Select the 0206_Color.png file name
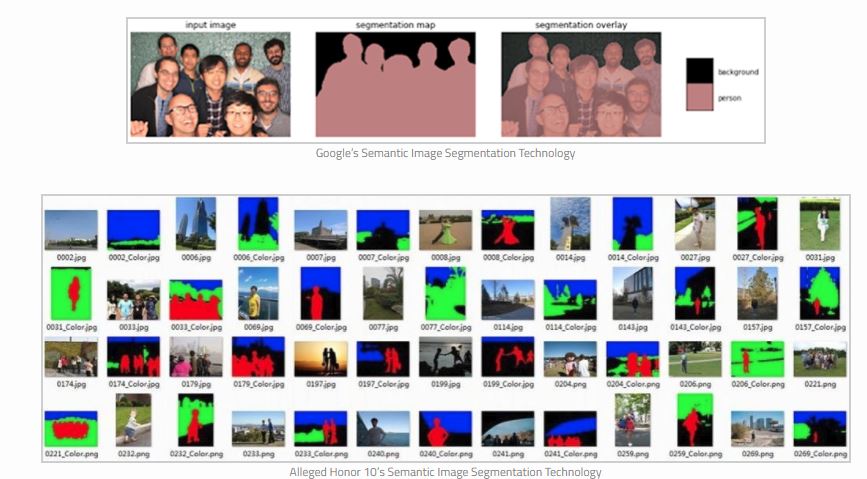867x479 pixels. tap(758, 384)
